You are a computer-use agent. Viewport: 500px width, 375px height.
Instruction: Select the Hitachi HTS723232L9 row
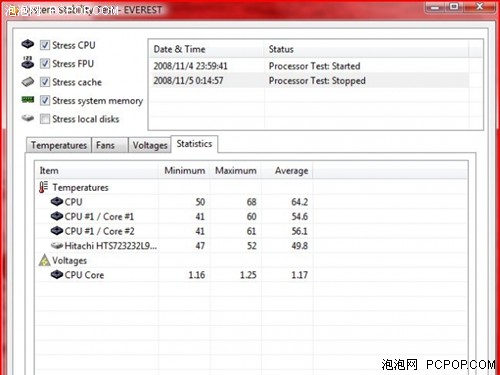[252, 246]
